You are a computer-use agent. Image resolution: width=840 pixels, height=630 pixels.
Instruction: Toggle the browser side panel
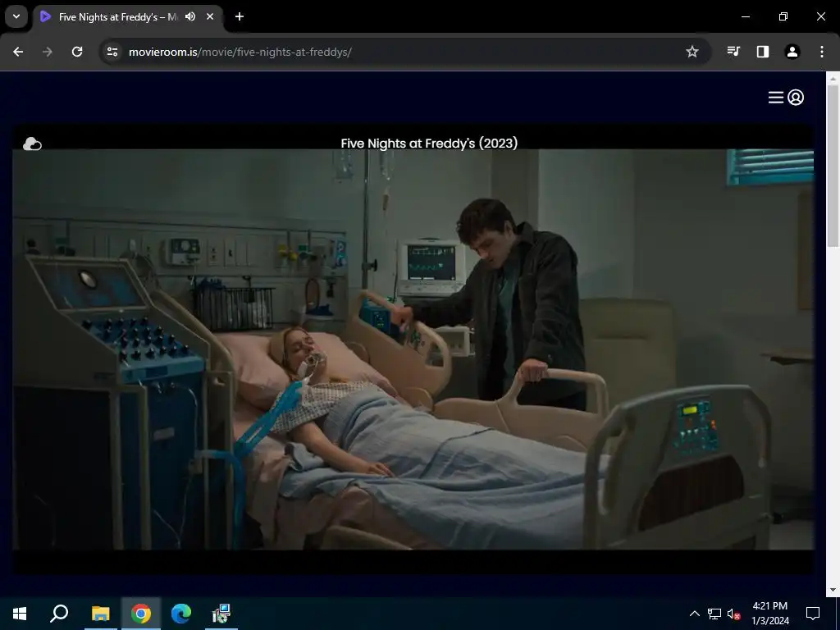(x=763, y=52)
